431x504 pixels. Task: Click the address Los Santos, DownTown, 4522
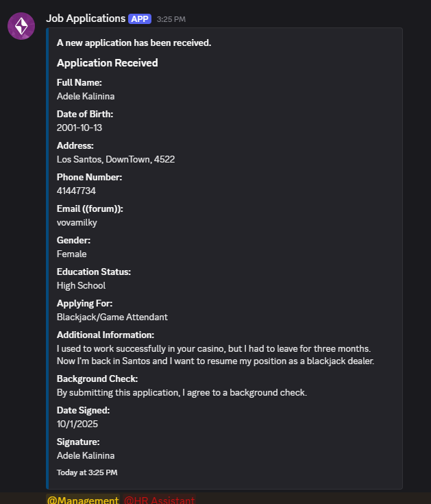click(x=116, y=159)
